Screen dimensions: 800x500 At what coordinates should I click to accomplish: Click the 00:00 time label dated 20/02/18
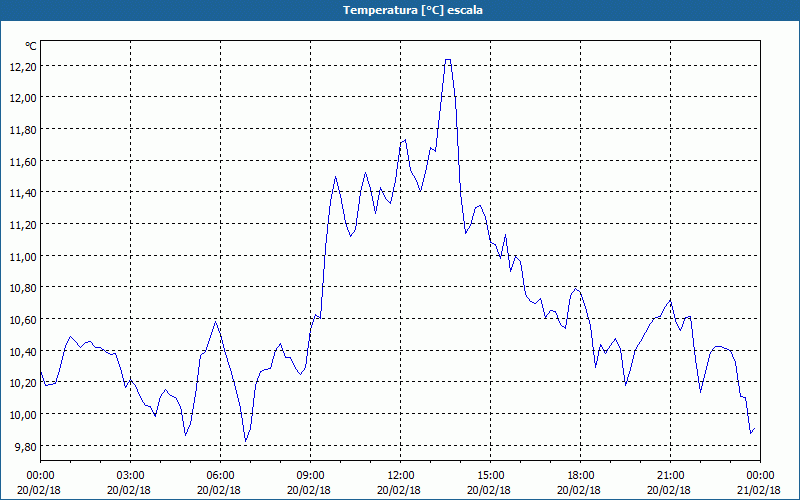click(x=40, y=476)
